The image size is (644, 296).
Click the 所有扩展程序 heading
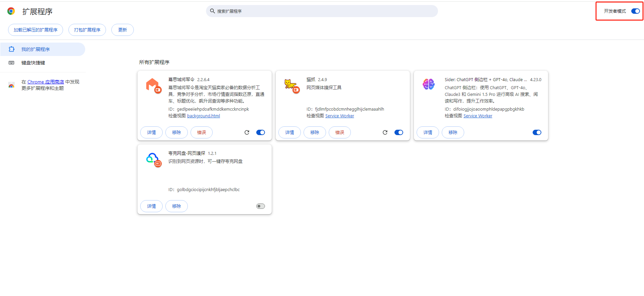pos(154,62)
